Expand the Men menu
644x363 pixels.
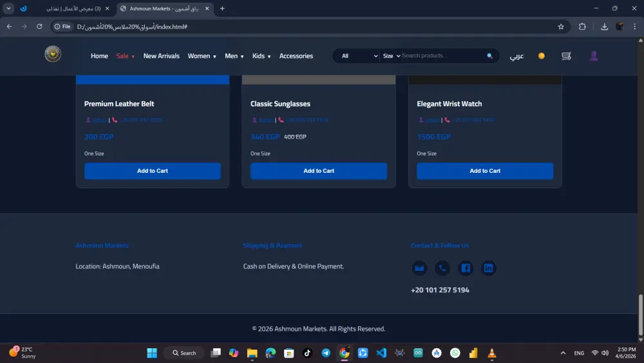pyautogui.click(x=234, y=56)
